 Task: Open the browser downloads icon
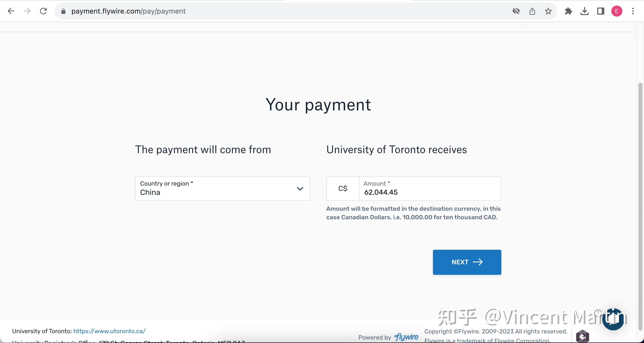point(584,11)
